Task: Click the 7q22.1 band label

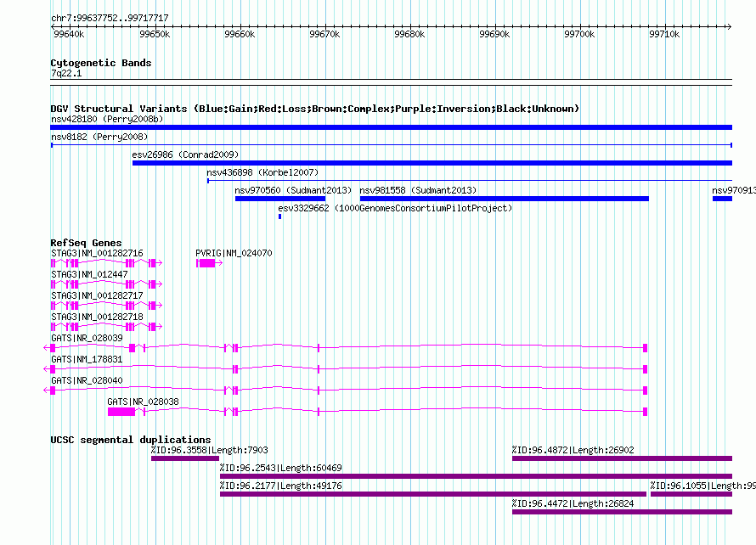Action: click(x=66, y=73)
